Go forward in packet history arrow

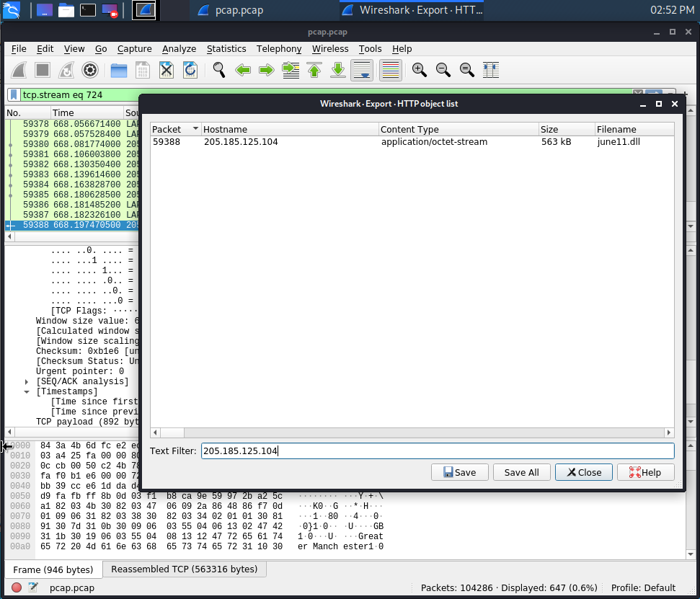click(x=267, y=70)
